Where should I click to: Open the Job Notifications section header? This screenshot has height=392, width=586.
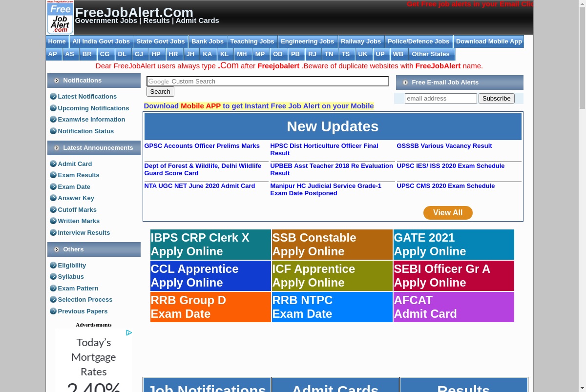click(207, 386)
